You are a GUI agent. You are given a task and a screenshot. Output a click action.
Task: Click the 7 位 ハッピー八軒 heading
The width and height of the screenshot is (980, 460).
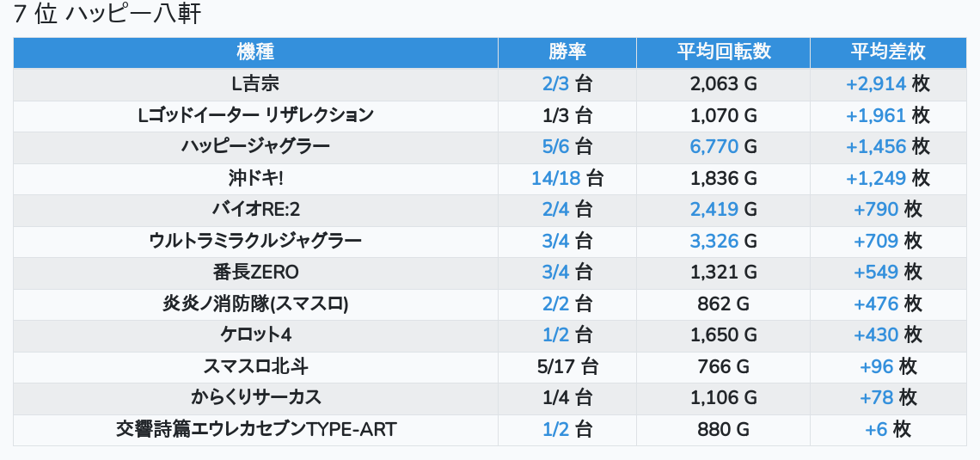(x=107, y=13)
